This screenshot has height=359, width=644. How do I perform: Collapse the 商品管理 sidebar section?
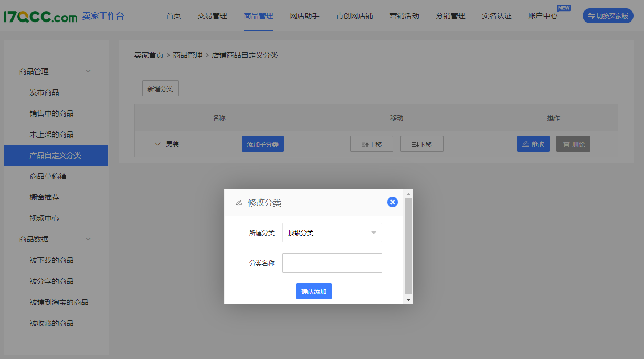pyautogui.click(x=88, y=71)
